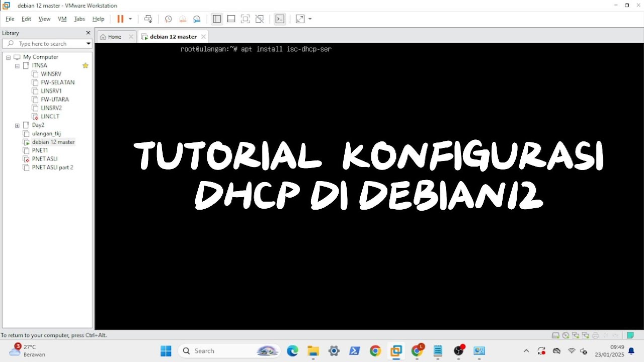Viewport: 644px width, 362px height.
Task: Toggle Unity mode icon in toolbar
Action: (x=259, y=19)
